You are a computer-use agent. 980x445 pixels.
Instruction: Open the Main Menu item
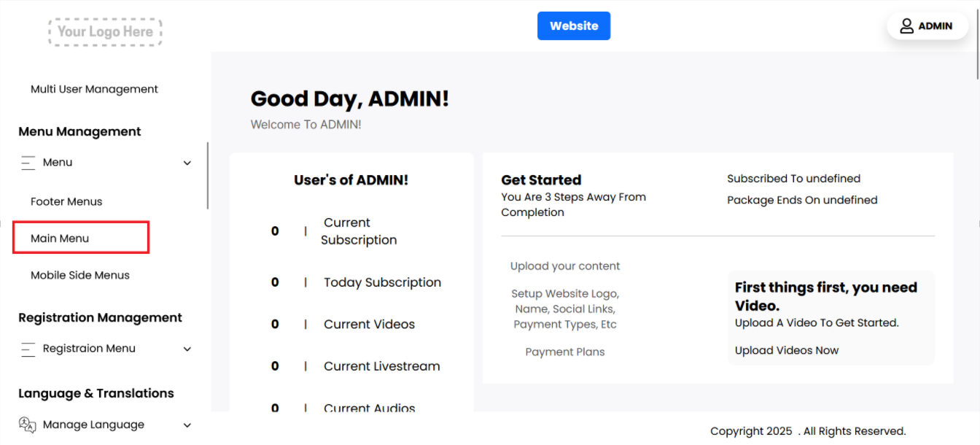(60, 239)
